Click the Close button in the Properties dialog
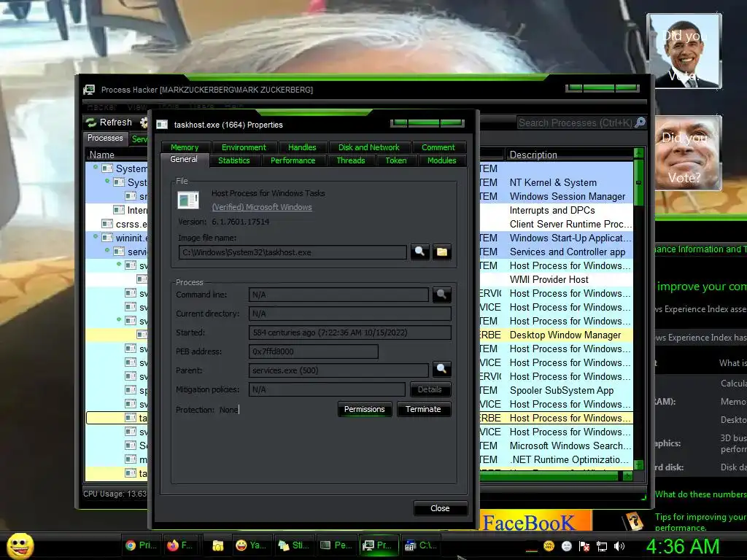Screen dimensions: 747x560 [x=440, y=508]
